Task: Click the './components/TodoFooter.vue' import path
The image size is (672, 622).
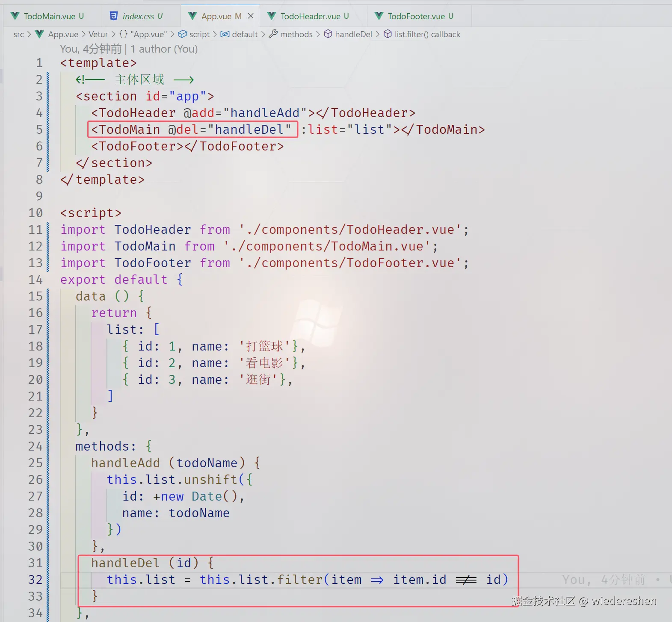Action: [x=350, y=263]
